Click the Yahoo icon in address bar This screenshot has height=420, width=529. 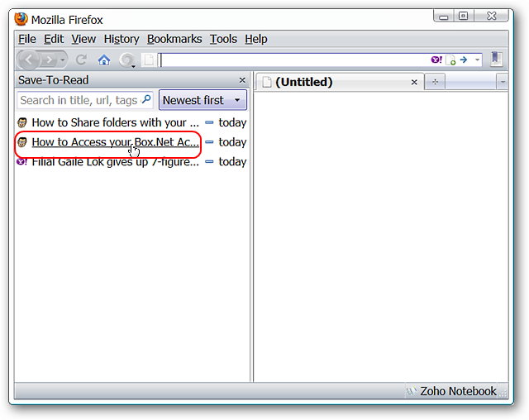coord(436,60)
